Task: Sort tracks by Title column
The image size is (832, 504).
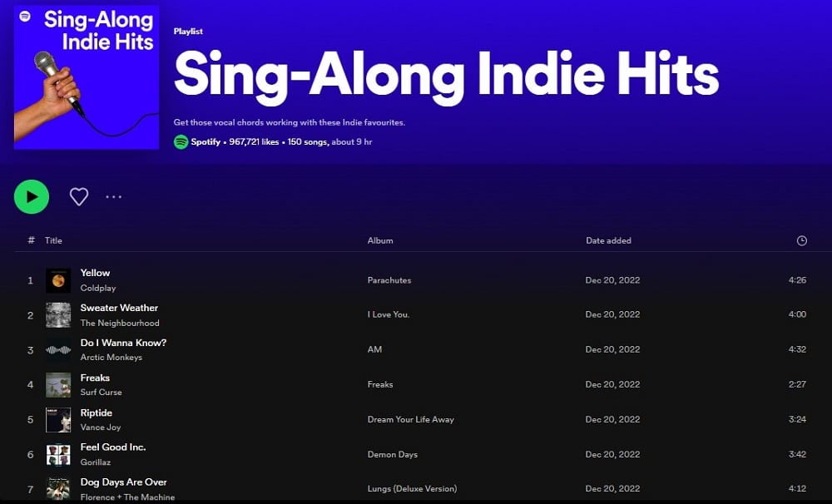Action: pos(53,240)
